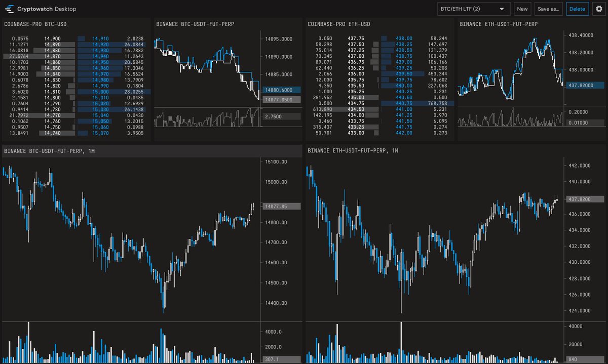
Task: Open the BTC/ETH LTF (2) dashboard dropdown
Action: (x=474, y=9)
